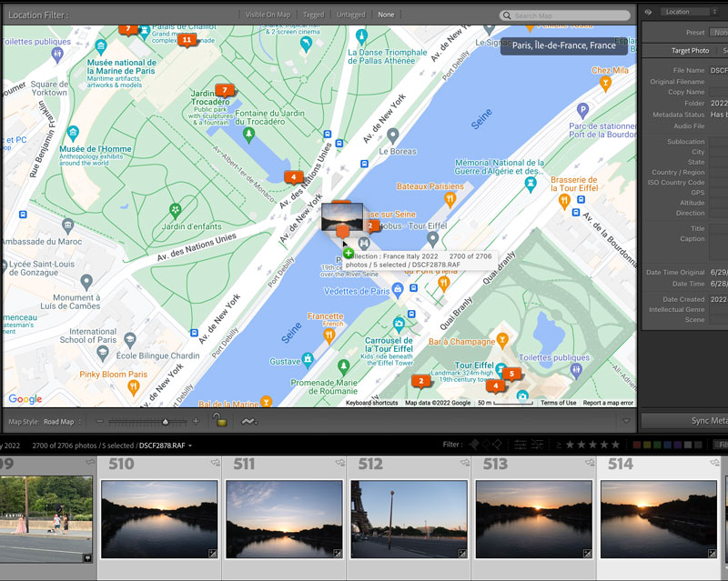Click the minus icon to zoom out

click(x=99, y=422)
